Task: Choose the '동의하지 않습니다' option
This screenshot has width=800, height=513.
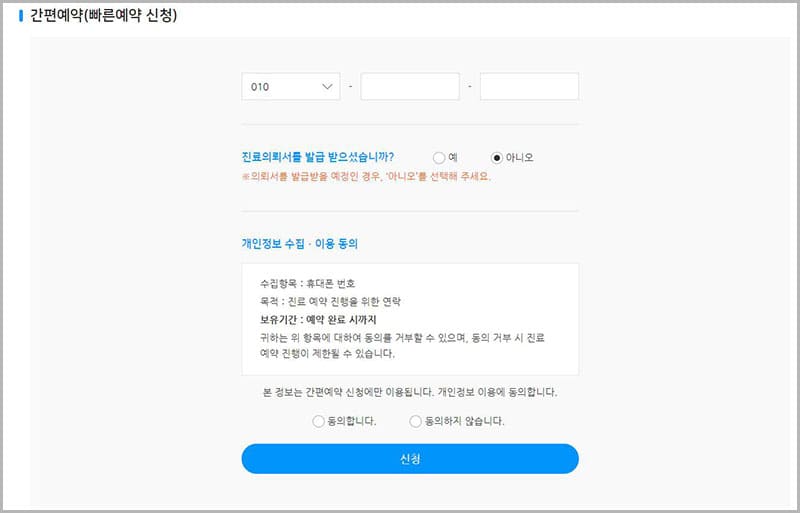Action: (x=416, y=421)
